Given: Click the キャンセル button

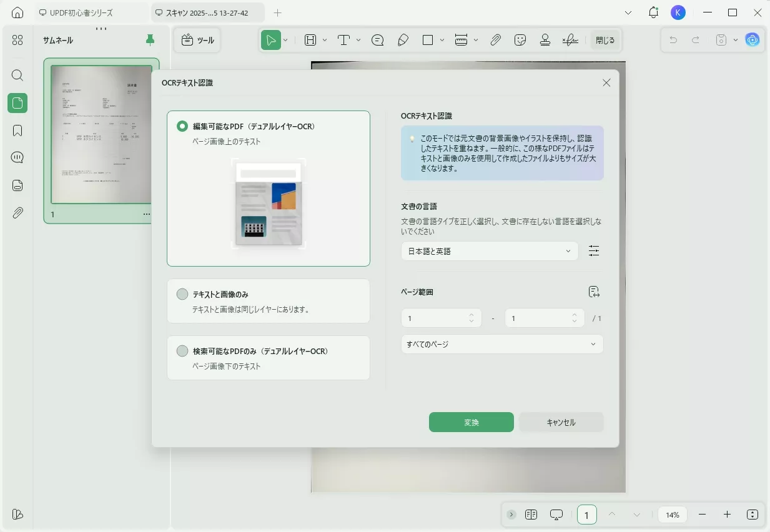Looking at the screenshot, I should 561,422.
